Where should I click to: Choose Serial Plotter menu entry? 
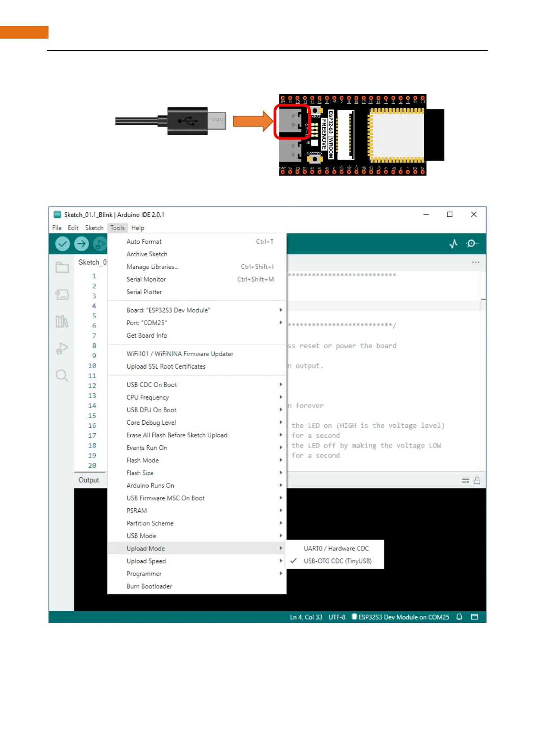(x=197, y=292)
